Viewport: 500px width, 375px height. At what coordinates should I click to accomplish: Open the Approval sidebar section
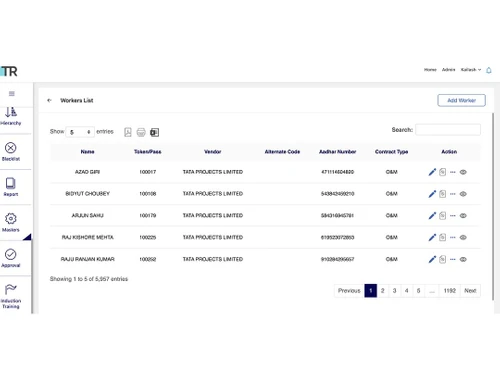coord(11,258)
